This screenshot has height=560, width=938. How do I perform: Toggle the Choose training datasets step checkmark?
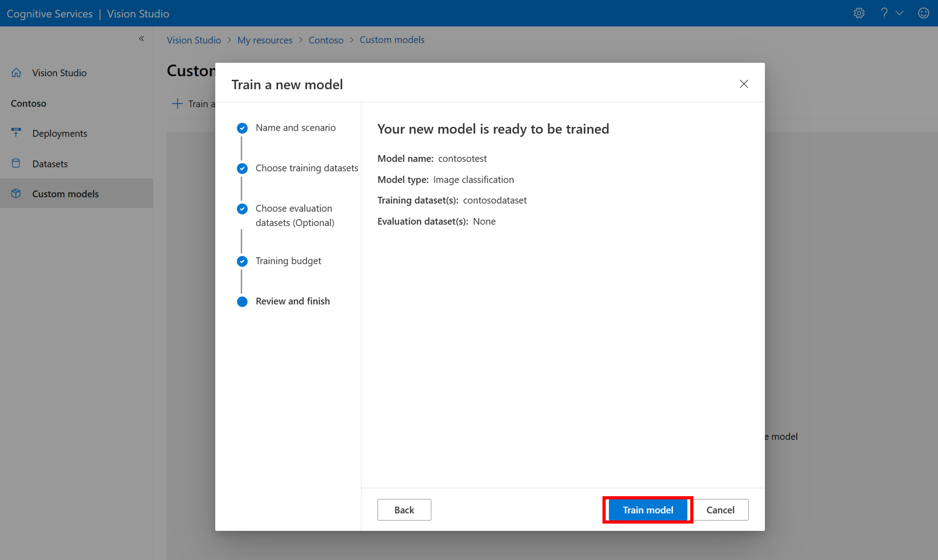coord(242,167)
